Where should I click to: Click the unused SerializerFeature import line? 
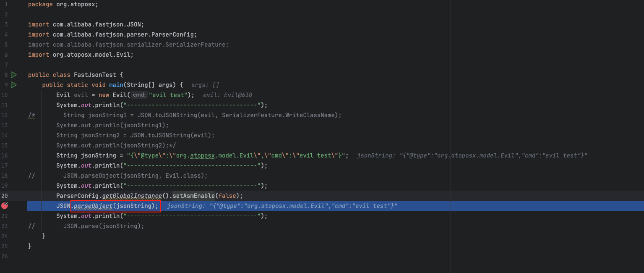tap(128, 45)
